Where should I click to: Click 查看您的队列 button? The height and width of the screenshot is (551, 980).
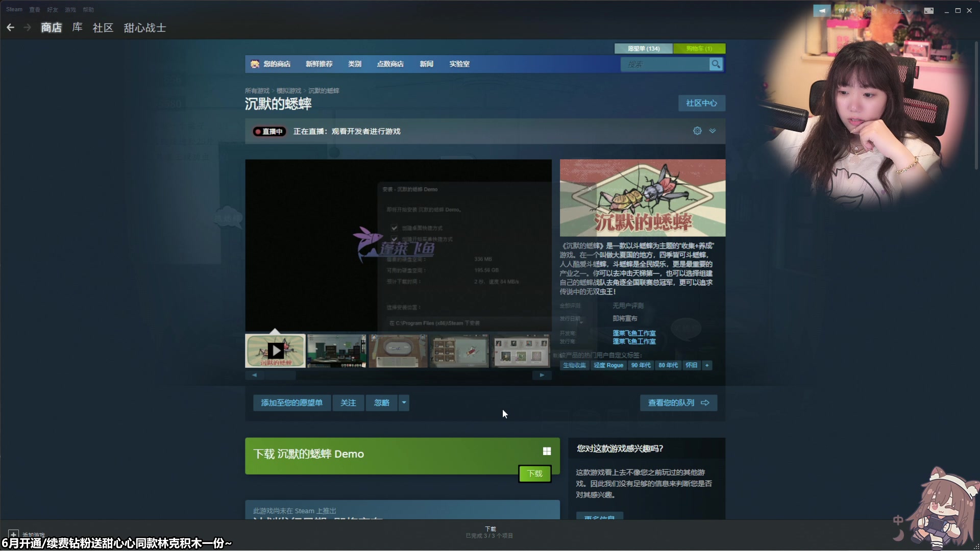pos(679,403)
